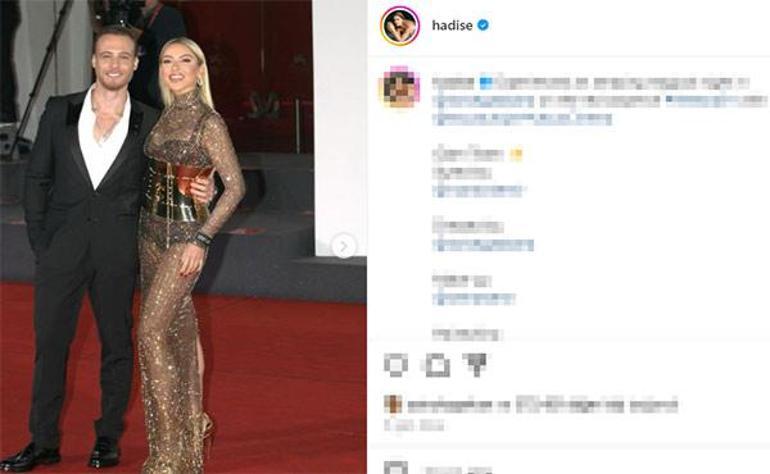This screenshot has height=474, width=770.
Task: Open hadise's profile picture story ring
Action: tap(400, 26)
